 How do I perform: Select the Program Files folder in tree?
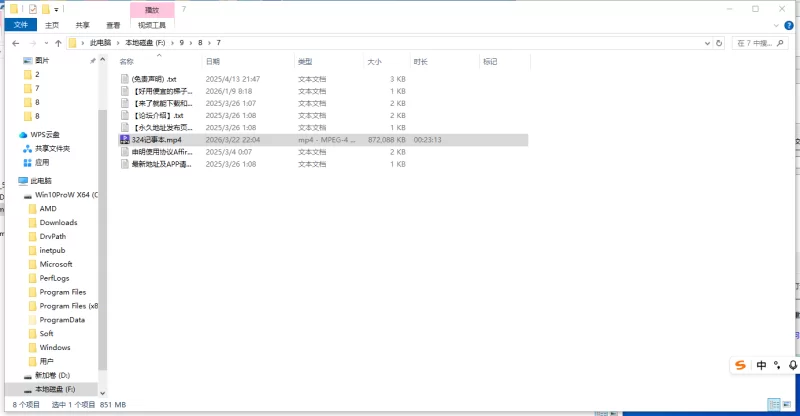(x=63, y=292)
